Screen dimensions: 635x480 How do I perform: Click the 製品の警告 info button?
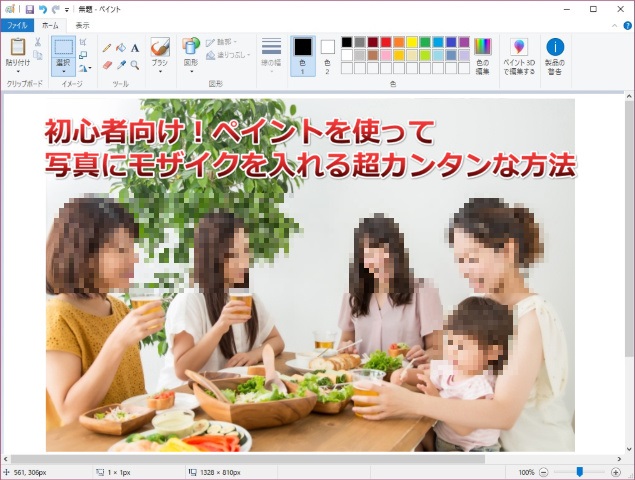coord(555,56)
